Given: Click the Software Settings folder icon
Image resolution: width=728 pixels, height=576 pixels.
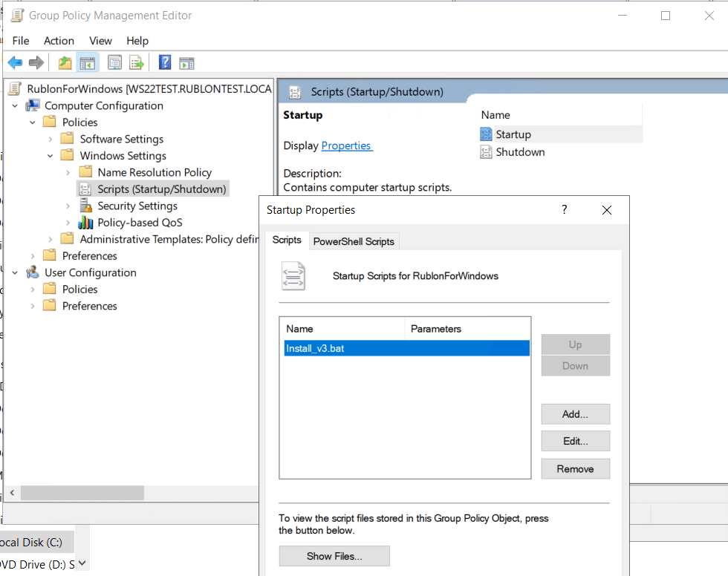Looking at the screenshot, I should (68, 138).
